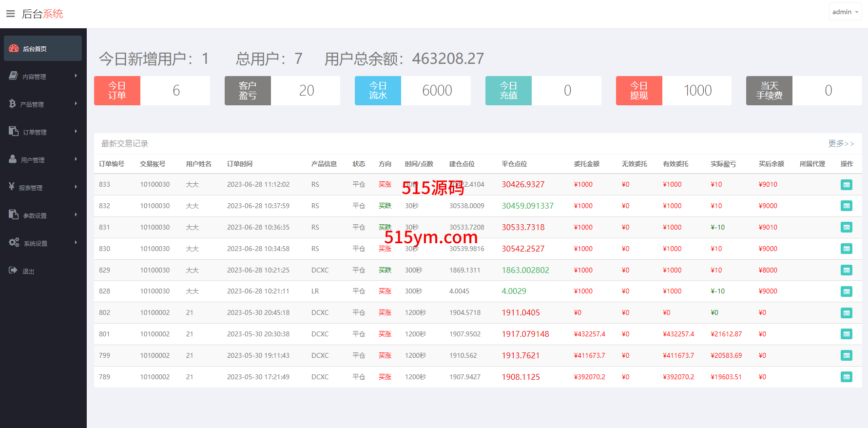Click user icon for 用户管理

[x=13, y=159]
